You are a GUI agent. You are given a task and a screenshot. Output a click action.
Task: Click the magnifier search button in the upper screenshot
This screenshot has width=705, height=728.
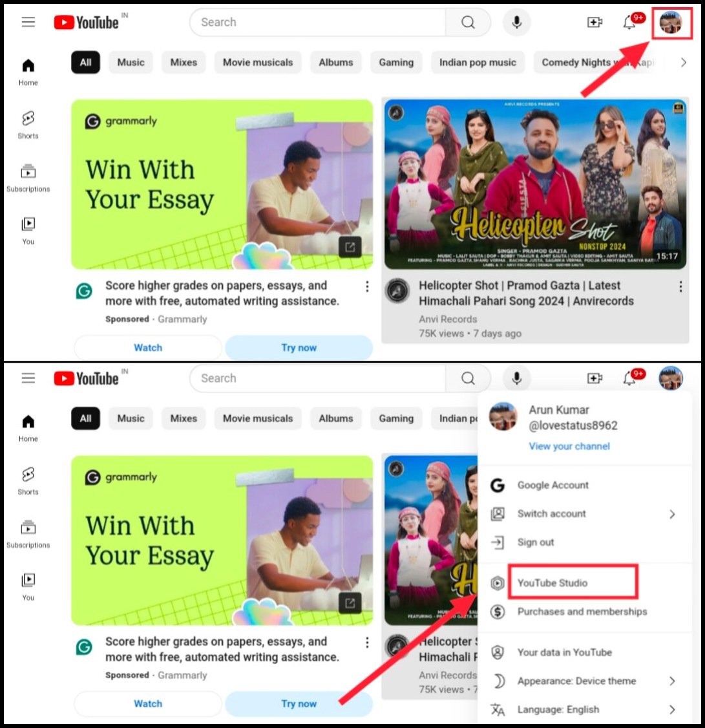(468, 22)
